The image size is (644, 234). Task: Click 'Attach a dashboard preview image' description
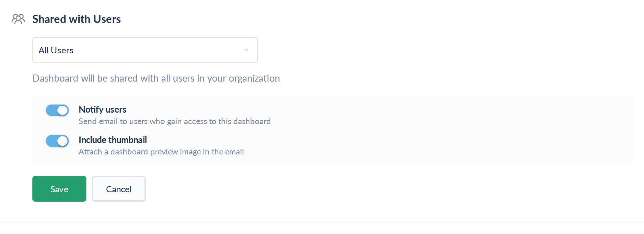pyautogui.click(x=161, y=152)
